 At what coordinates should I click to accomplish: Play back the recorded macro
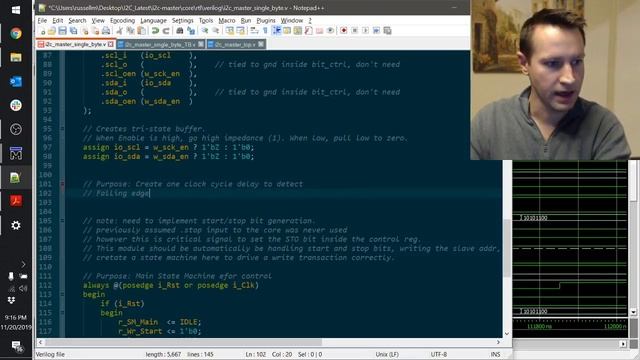click(x=365, y=31)
